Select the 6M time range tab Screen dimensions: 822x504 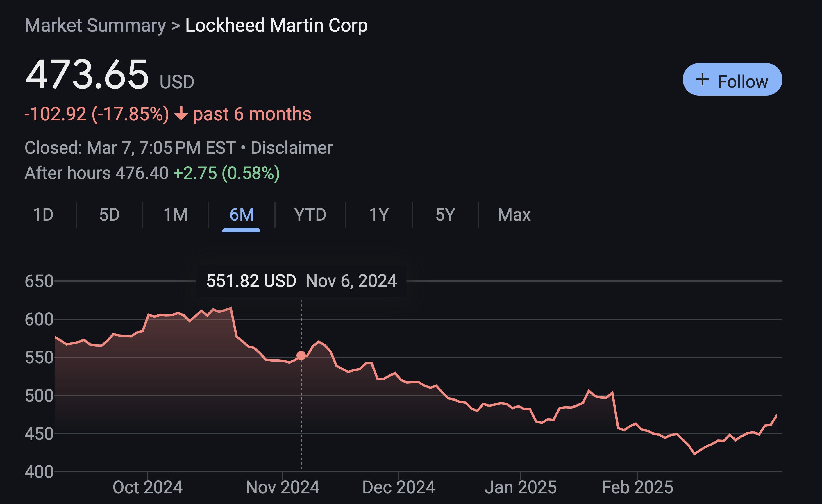[x=242, y=215]
